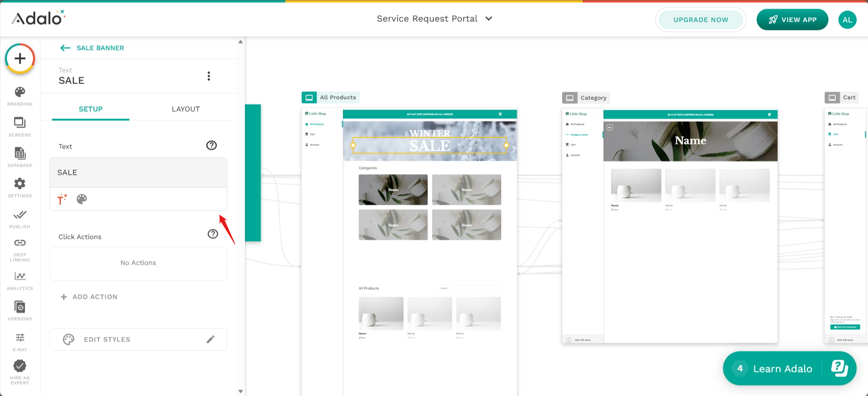
Task: Select the Cart screen icon
Action: 833,98
